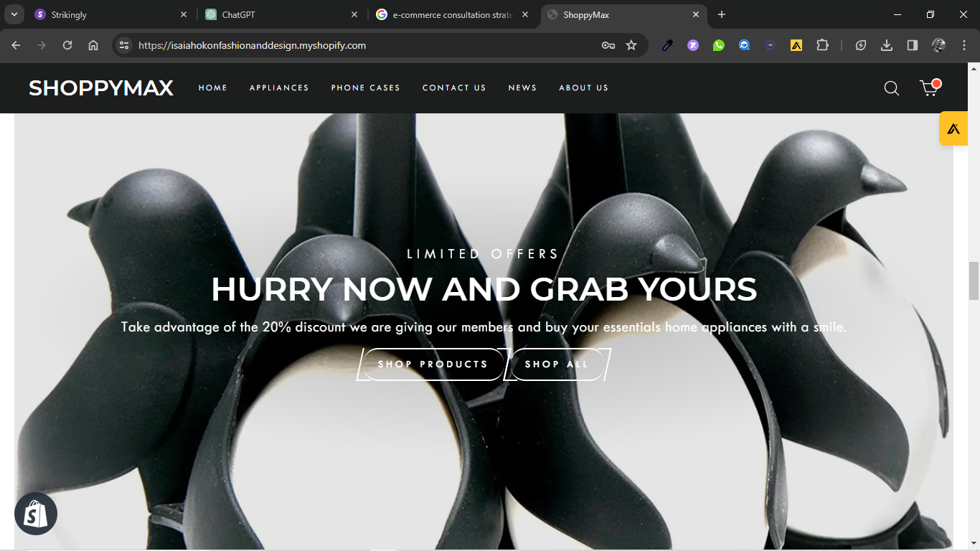
Task: Open the browser downloads icon
Action: 887,45
